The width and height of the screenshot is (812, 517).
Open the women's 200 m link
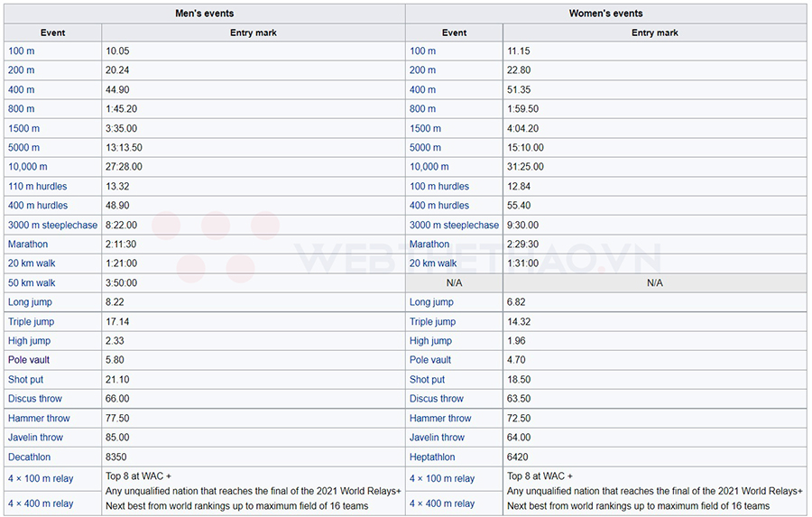tap(422, 70)
